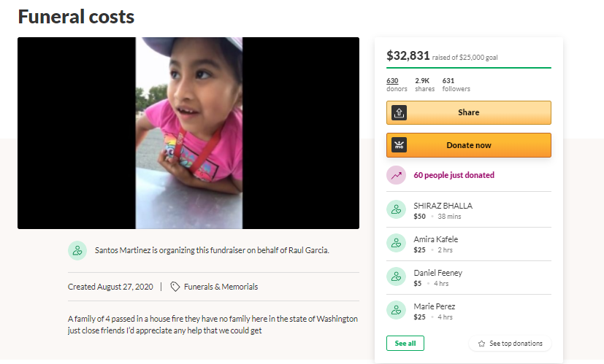This screenshot has height=364, width=604.
Task: Click the trending arrow icon
Action: (396, 175)
